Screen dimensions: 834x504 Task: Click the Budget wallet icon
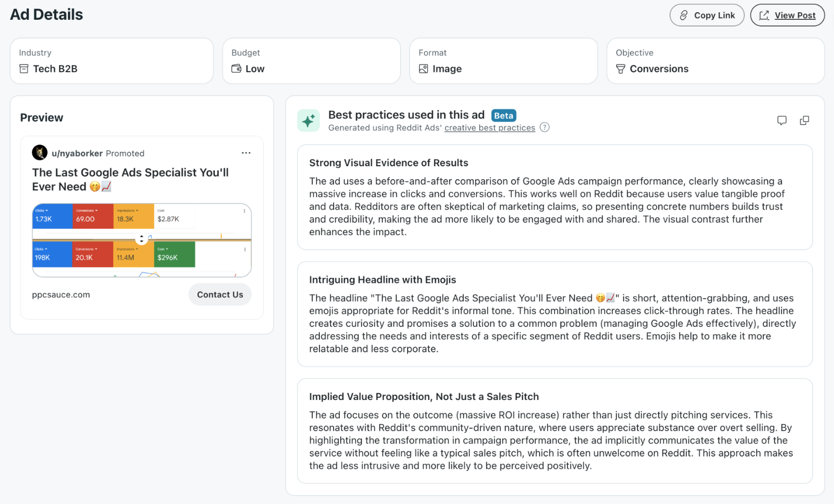coord(236,69)
